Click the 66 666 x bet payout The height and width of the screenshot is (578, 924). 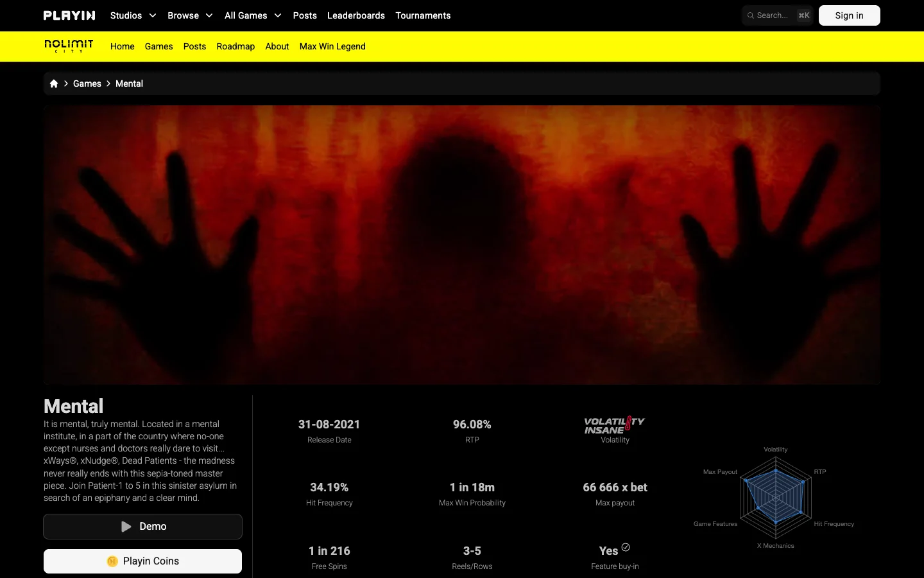[x=615, y=487]
